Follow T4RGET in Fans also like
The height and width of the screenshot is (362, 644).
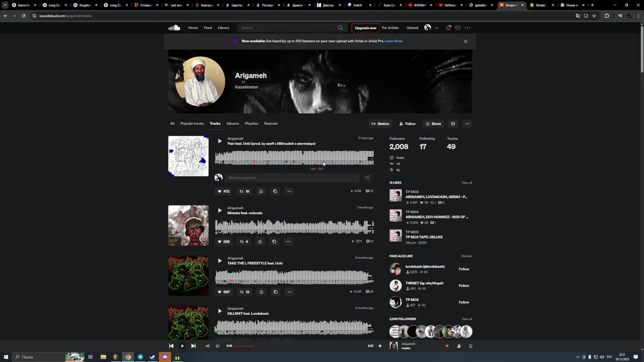pyautogui.click(x=464, y=286)
